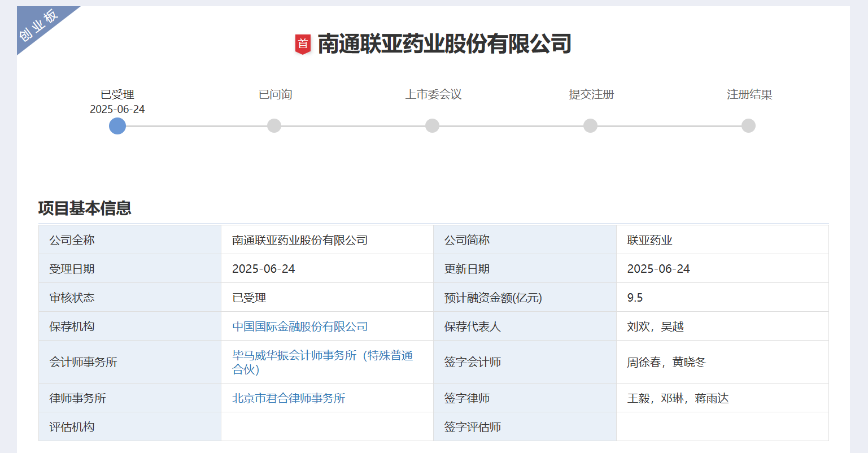Viewport: 868px width, 453px height.
Task: Click the 审核状态 row showing 已受理
Action: (248, 297)
